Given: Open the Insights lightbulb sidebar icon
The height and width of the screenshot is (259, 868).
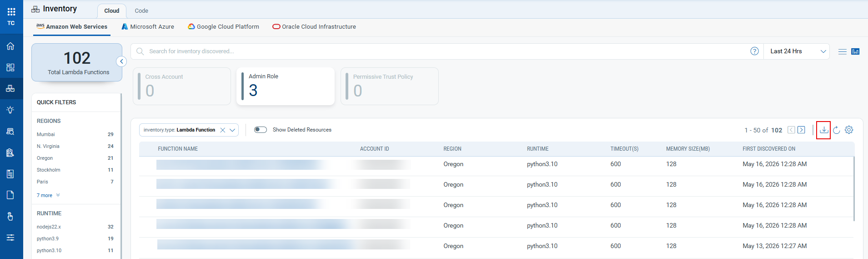Looking at the screenshot, I should click(10, 110).
